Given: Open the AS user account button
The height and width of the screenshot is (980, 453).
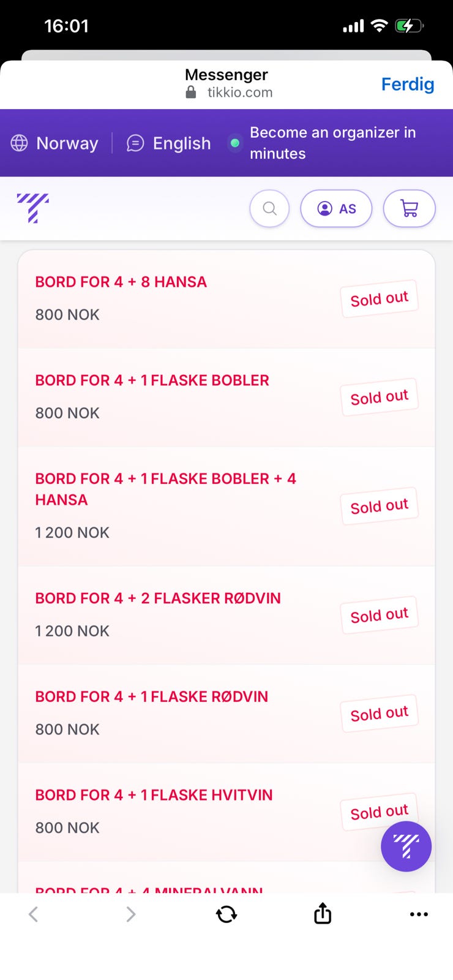Looking at the screenshot, I should click(336, 208).
